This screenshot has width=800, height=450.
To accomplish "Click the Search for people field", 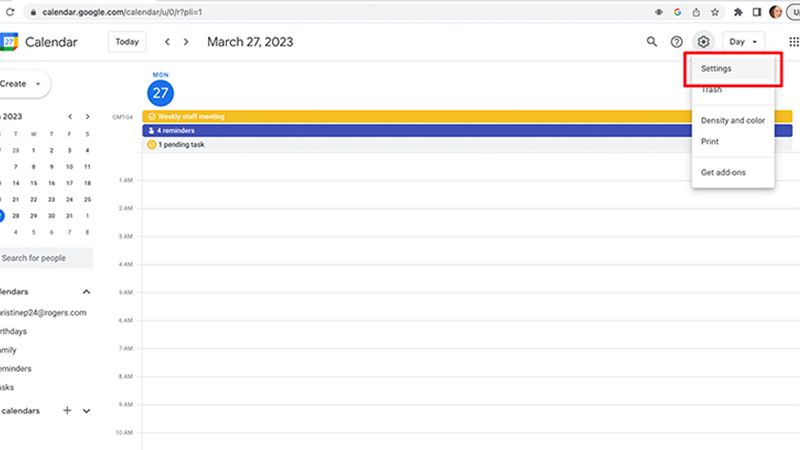I will point(45,258).
